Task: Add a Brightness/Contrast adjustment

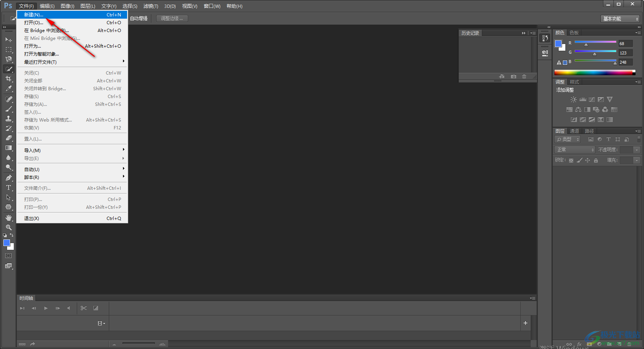Action: pyautogui.click(x=574, y=100)
